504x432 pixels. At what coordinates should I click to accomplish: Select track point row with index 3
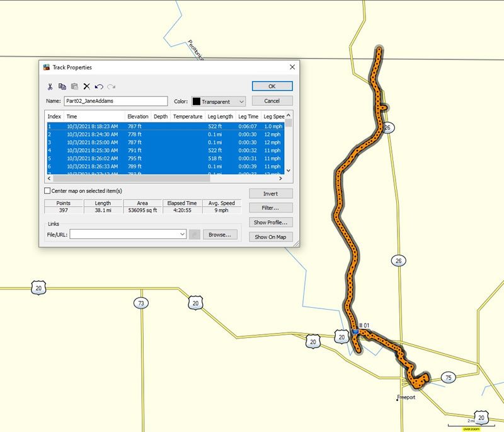166,142
